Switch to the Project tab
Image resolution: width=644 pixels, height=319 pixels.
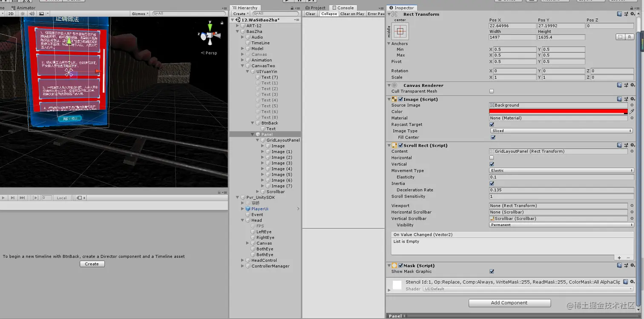[x=316, y=8]
